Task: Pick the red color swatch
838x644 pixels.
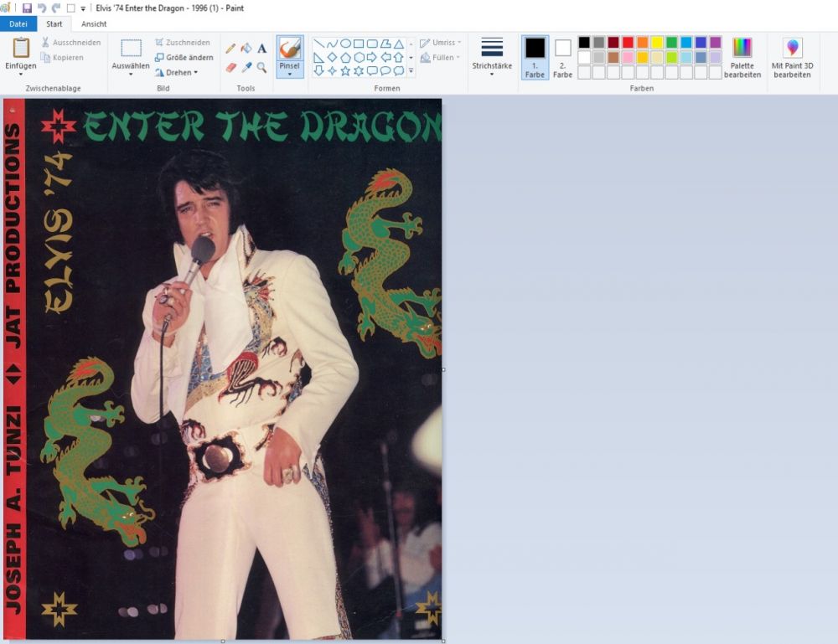Action: point(628,42)
